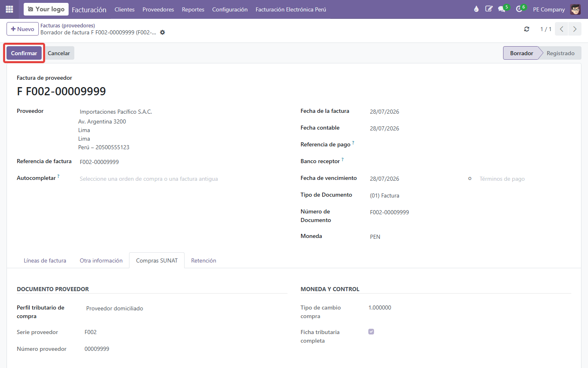Click the Autocompletar help question mark
This screenshot has height=368, width=588.
(x=58, y=176)
